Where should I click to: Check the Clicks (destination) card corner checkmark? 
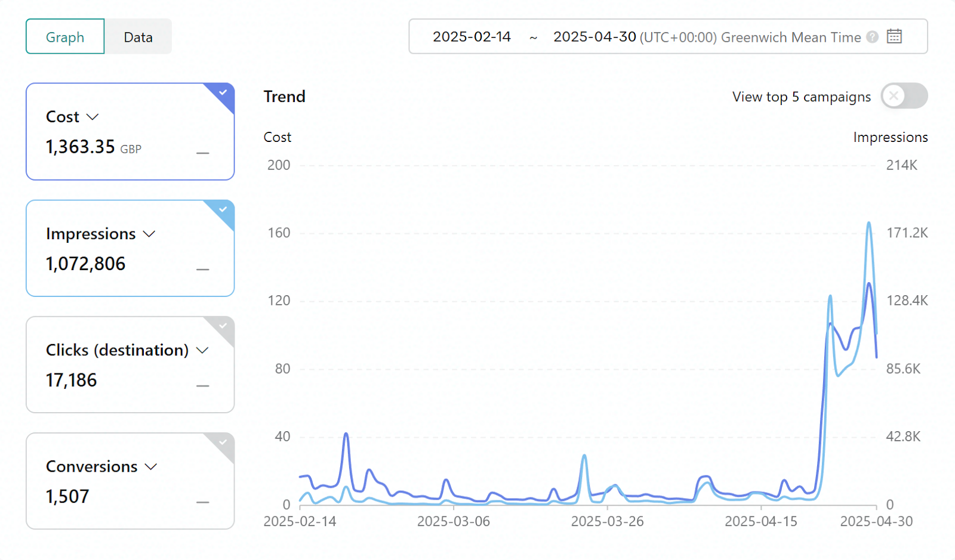(x=223, y=326)
